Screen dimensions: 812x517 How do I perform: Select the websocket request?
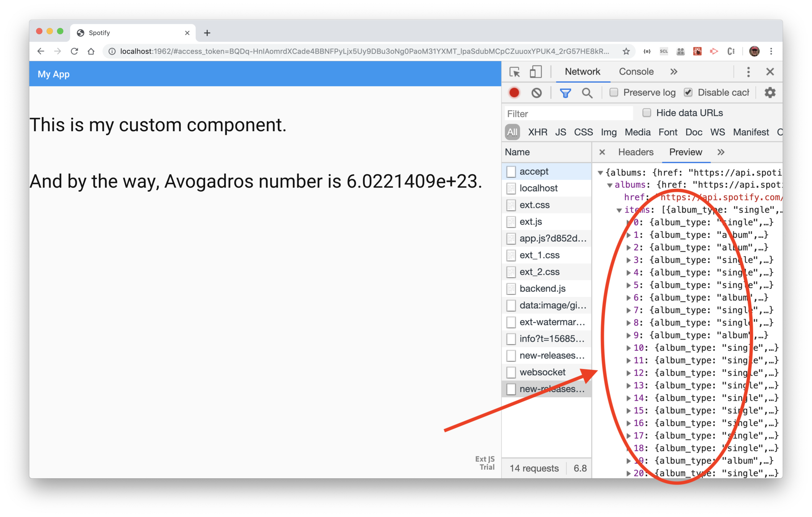pyautogui.click(x=542, y=372)
